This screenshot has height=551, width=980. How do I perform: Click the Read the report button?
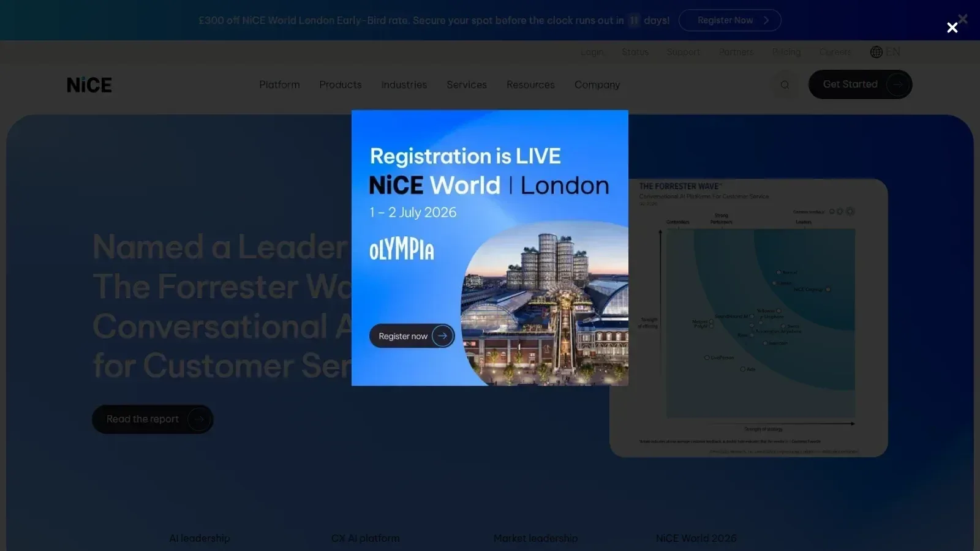pos(153,419)
